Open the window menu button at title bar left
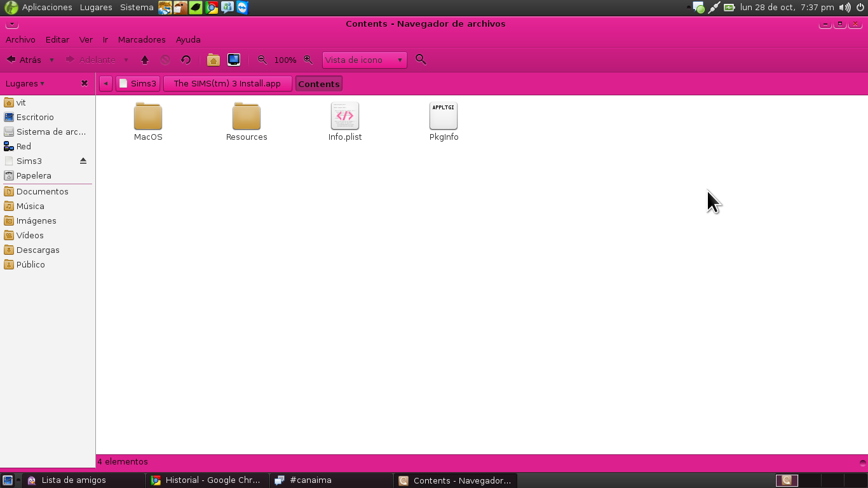Image resolution: width=868 pixels, height=488 pixels. pos(12,24)
